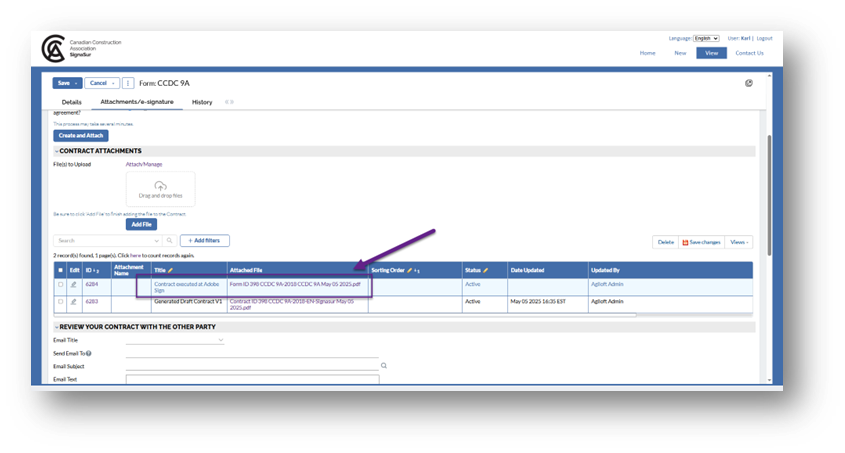This screenshot has height=453, width=845.
Task: Toggle the select-all checkbox in table header
Action: tap(61, 270)
